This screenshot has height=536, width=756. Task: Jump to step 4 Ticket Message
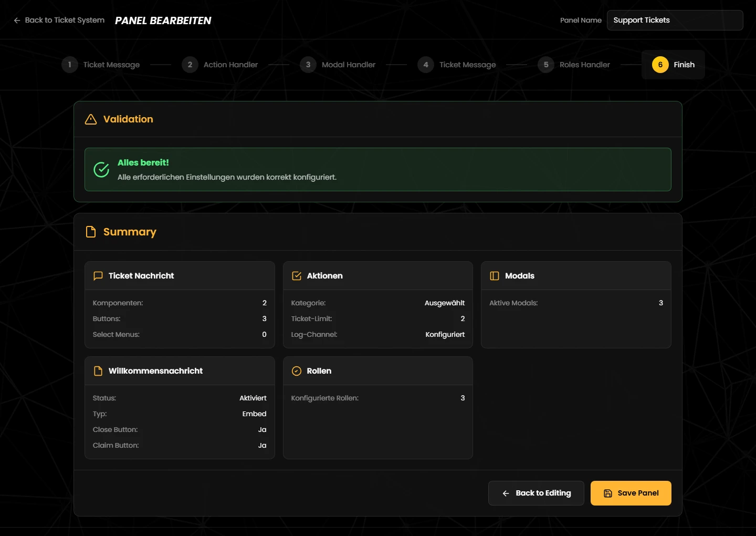(x=457, y=65)
